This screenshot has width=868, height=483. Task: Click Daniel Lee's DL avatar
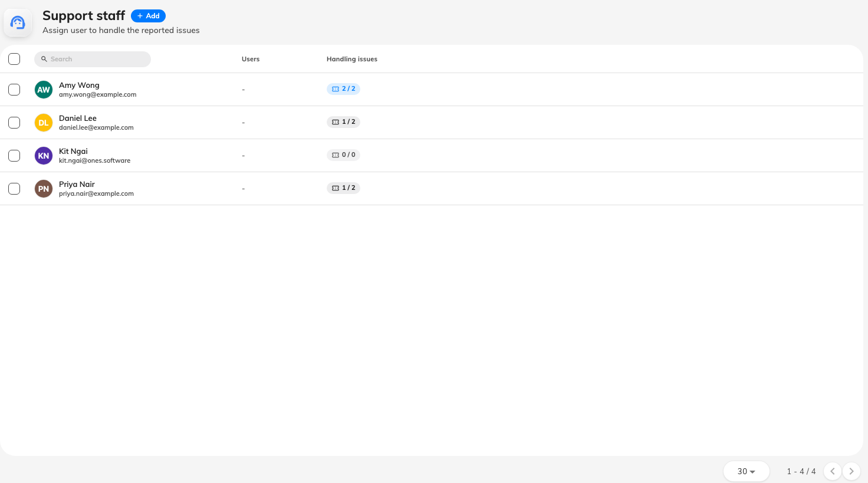click(x=44, y=123)
